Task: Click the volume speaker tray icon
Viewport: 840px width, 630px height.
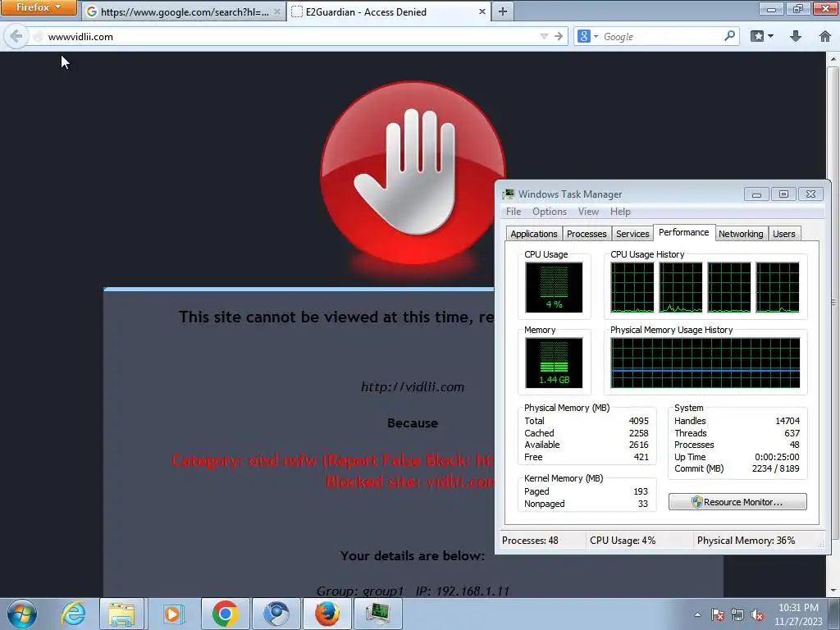Action: (757, 614)
